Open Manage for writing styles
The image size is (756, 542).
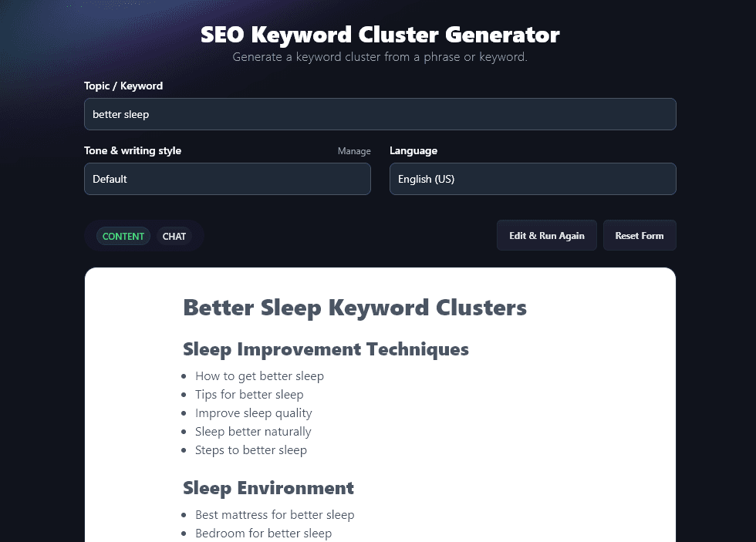[x=354, y=151]
